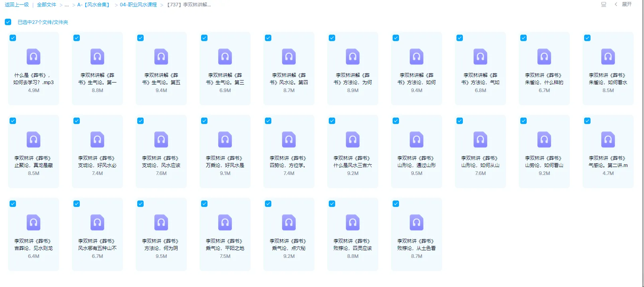Deselect checkbox of 风水论。第四 file
The height and width of the screenshot is (287, 644).
pos(268,38)
